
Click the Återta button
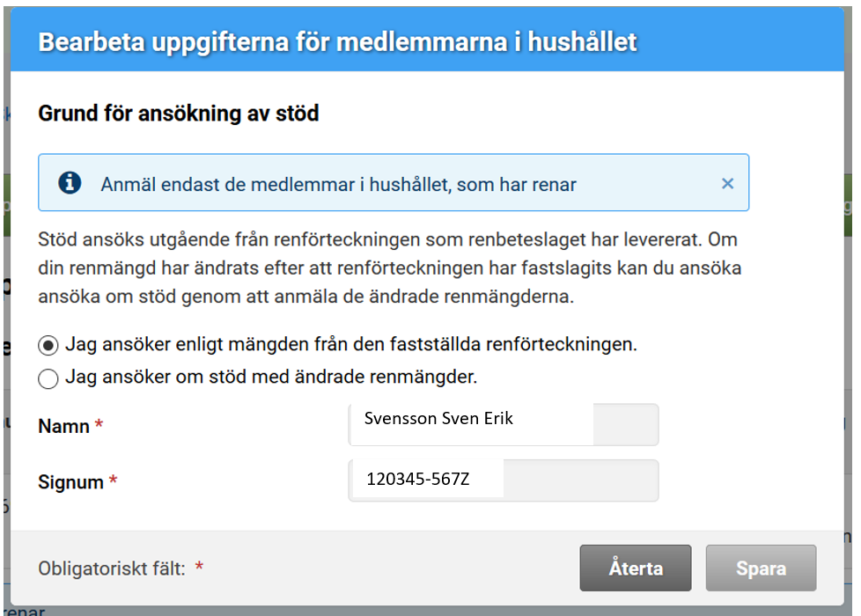point(636,568)
